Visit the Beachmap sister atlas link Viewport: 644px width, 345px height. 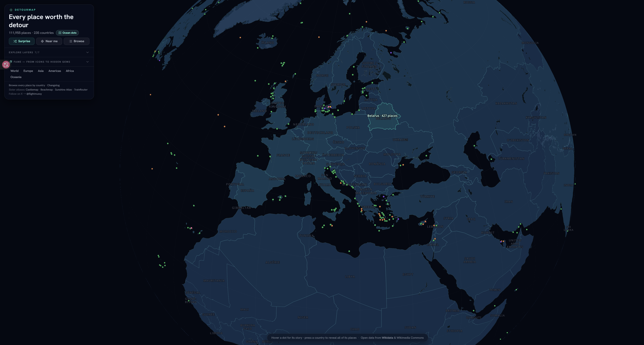point(47,90)
